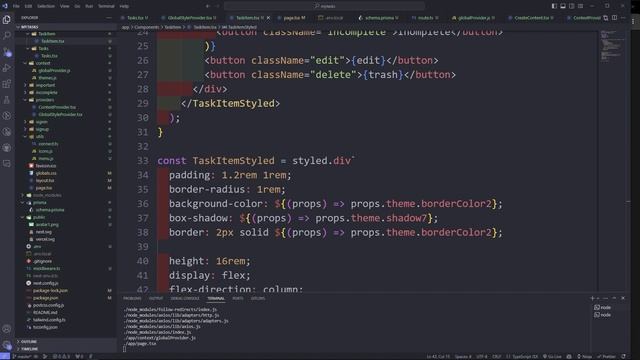The width and height of the screenshot is (640, 360).
Task: Open the File menu
Action: coord(16,6)
